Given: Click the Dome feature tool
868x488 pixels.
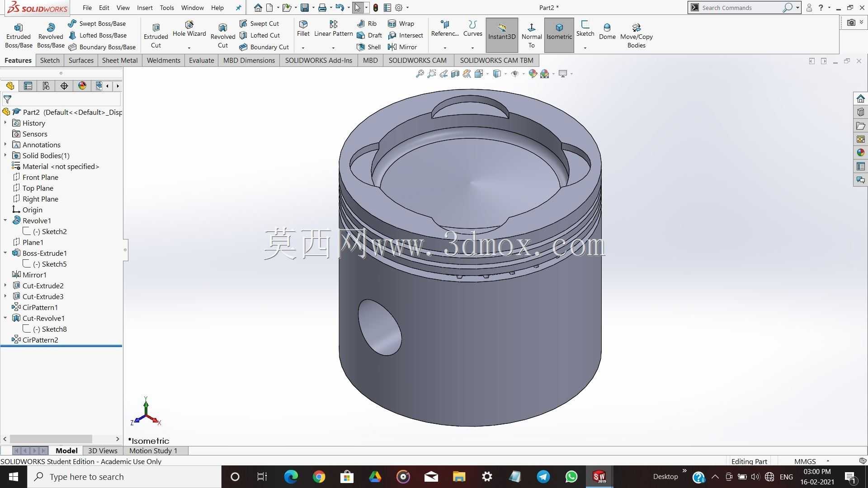Looking at the screenshot, I should [607, 32].
